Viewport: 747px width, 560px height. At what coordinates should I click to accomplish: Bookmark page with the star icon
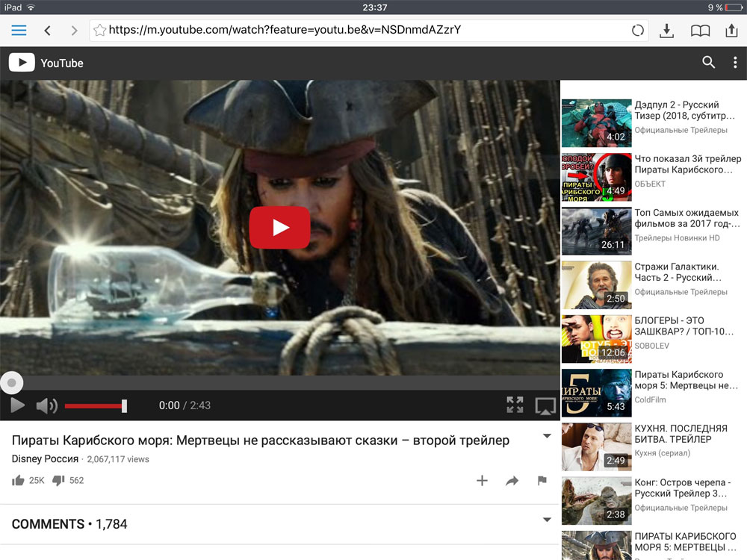pos(99,31)
